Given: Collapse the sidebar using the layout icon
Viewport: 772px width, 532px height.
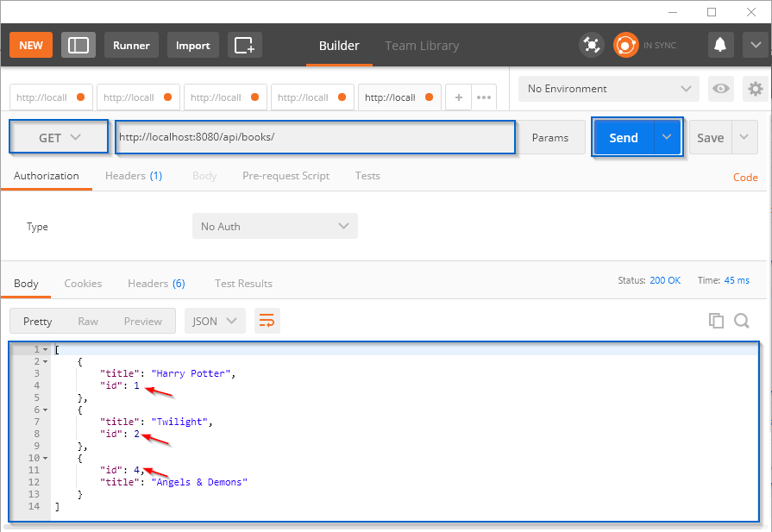Looking at the screenshot, I should (78, 44).
